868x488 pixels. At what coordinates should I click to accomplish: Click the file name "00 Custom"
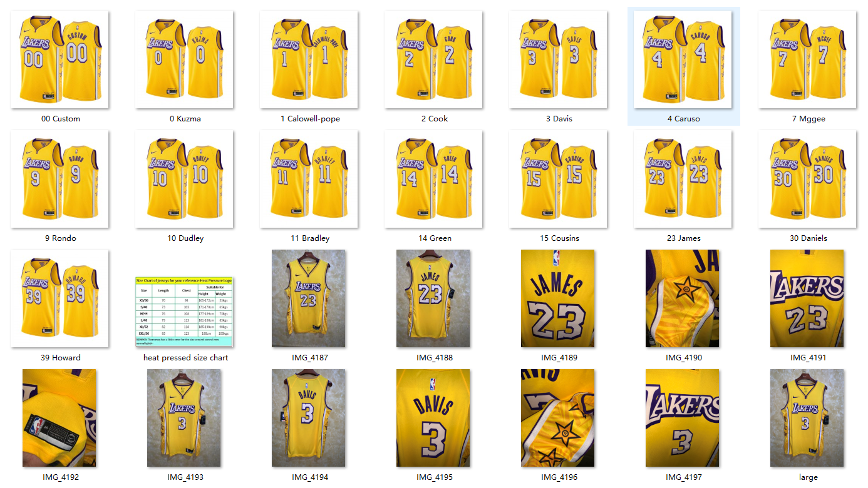pos(60,119)
